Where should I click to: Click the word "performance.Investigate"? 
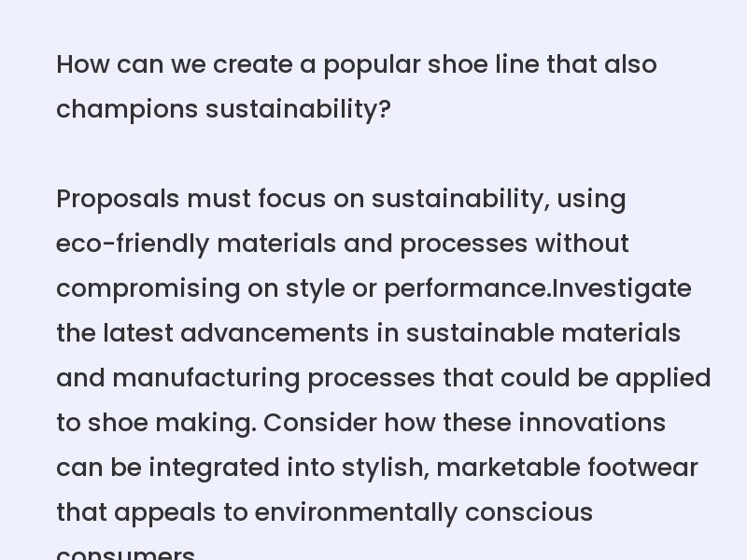click(x=538, y=288)
